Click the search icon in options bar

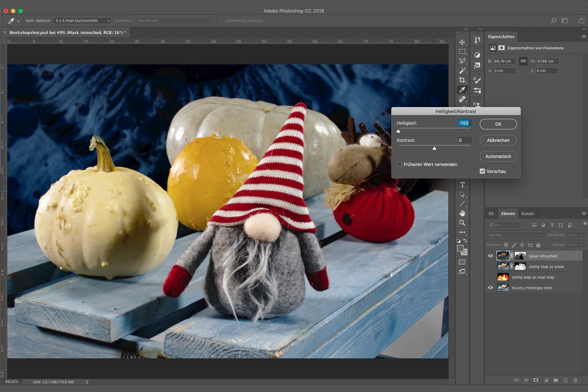[x=554, y=20]
